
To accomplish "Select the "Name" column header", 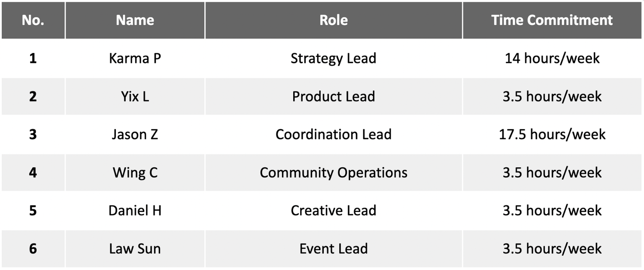I will point(135,20).
